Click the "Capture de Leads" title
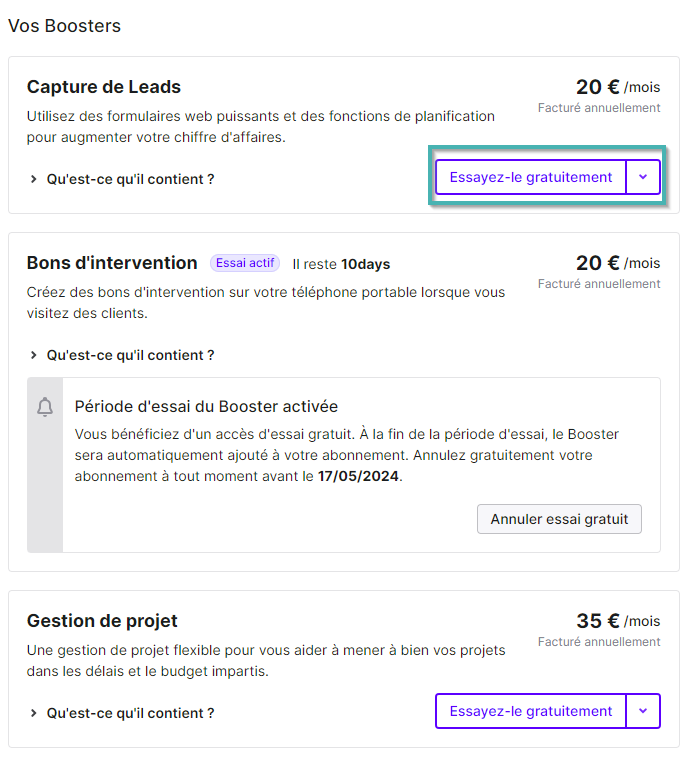Screen dimensions: 685x760 pyautogui.click(x=104, y=87)
